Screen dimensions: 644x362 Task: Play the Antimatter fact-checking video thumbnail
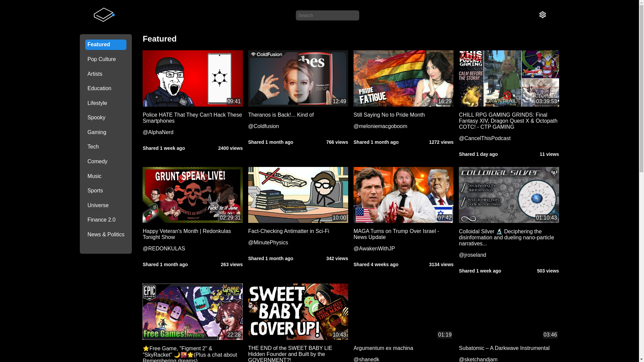[x=298, y=195]
